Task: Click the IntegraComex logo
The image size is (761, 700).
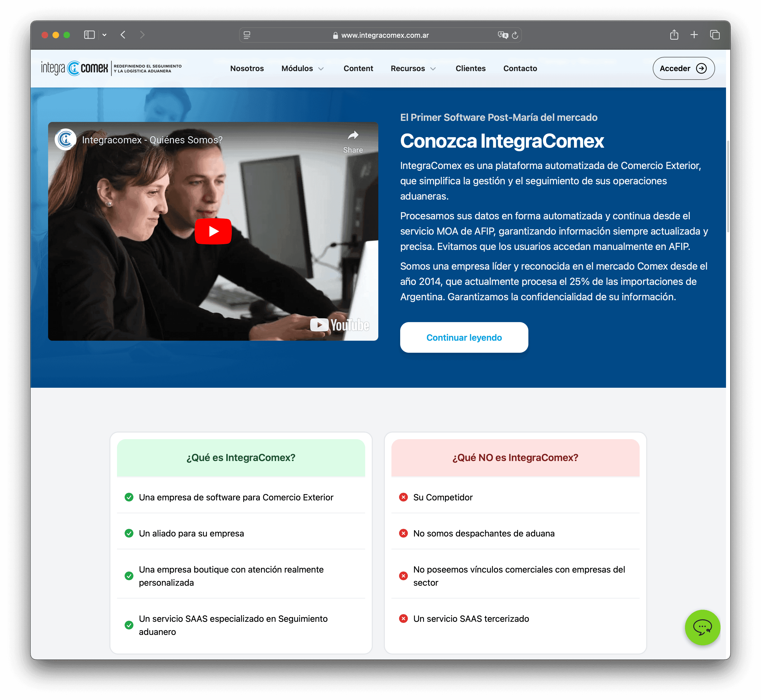Action: click(111, 68)
